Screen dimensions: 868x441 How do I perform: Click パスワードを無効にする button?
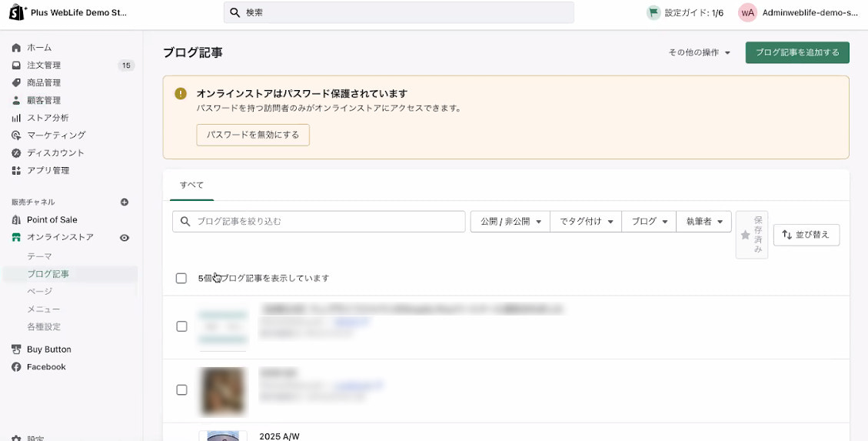[x=253, y=135]
